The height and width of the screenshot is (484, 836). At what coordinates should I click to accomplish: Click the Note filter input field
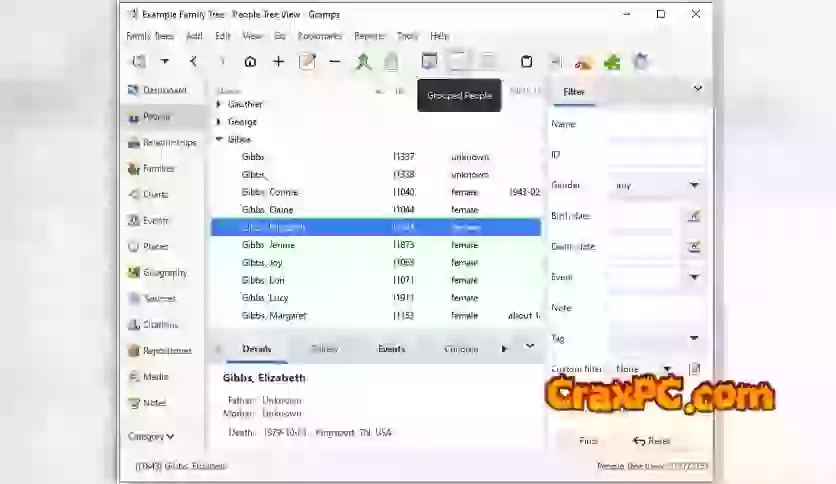[x=656, y=308]
